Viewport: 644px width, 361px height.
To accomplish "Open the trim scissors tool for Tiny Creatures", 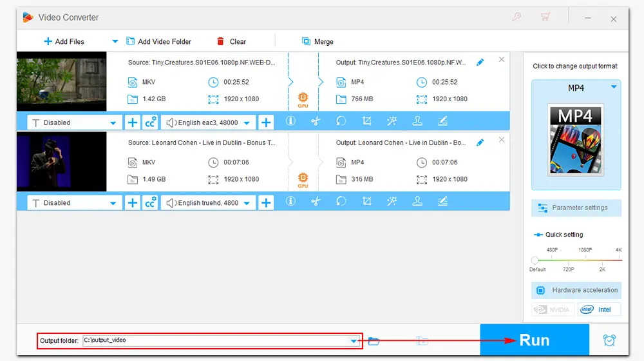I will tap(316, 121).
